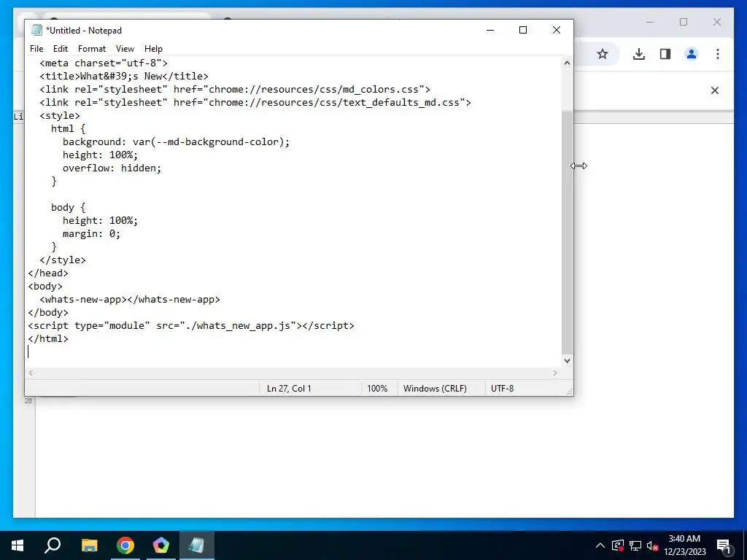The width and height of the screenshot is (747, 560).
Task: Click the '<whats-new-app>' element line
Action: point(130,300)
